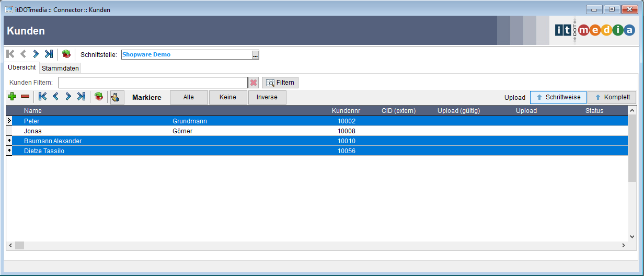Jump to first record in grid toolbar
Screen dimensions: 644x276
pyautogui.click(x=43, y=97)
